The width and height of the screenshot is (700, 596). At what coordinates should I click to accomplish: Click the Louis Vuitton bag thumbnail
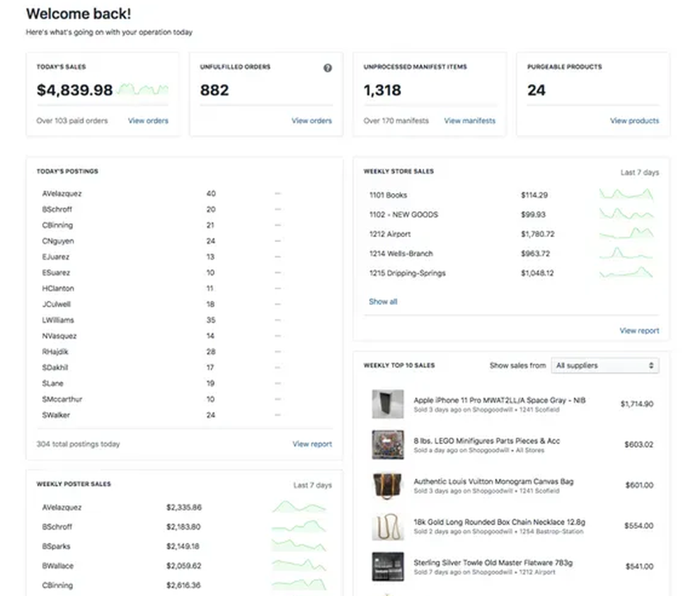point(388,485)
